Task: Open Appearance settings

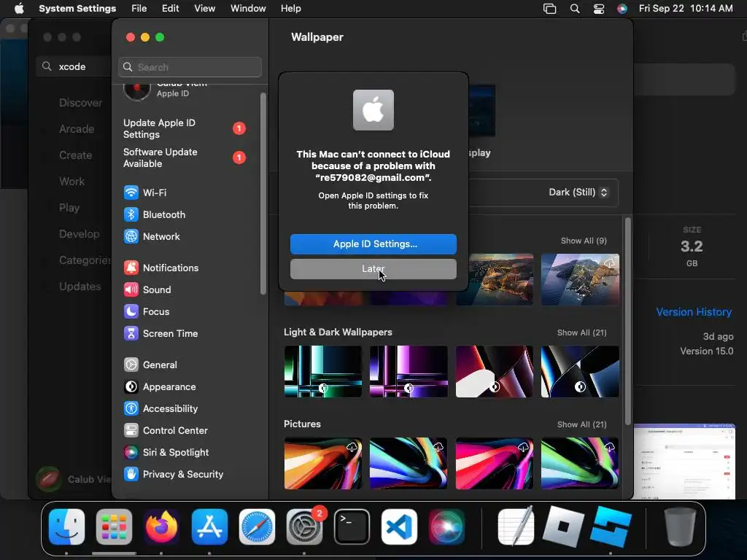Action: click(x=160, y=387)
